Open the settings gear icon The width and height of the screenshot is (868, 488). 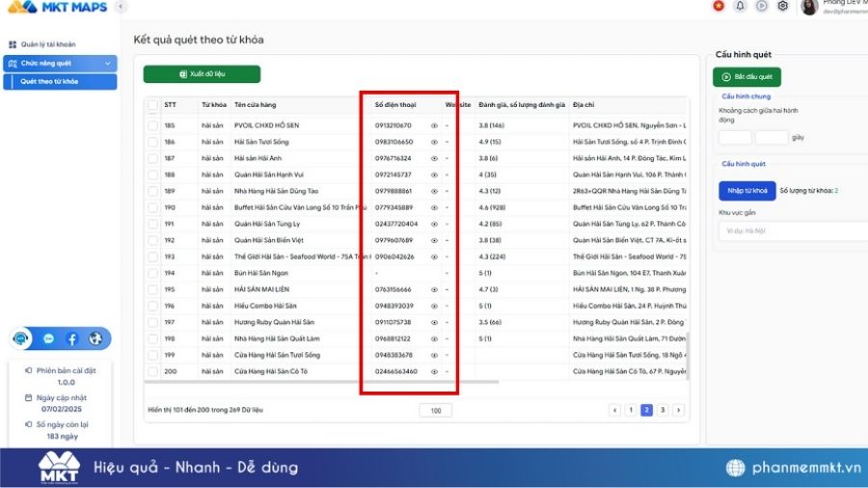783,6
